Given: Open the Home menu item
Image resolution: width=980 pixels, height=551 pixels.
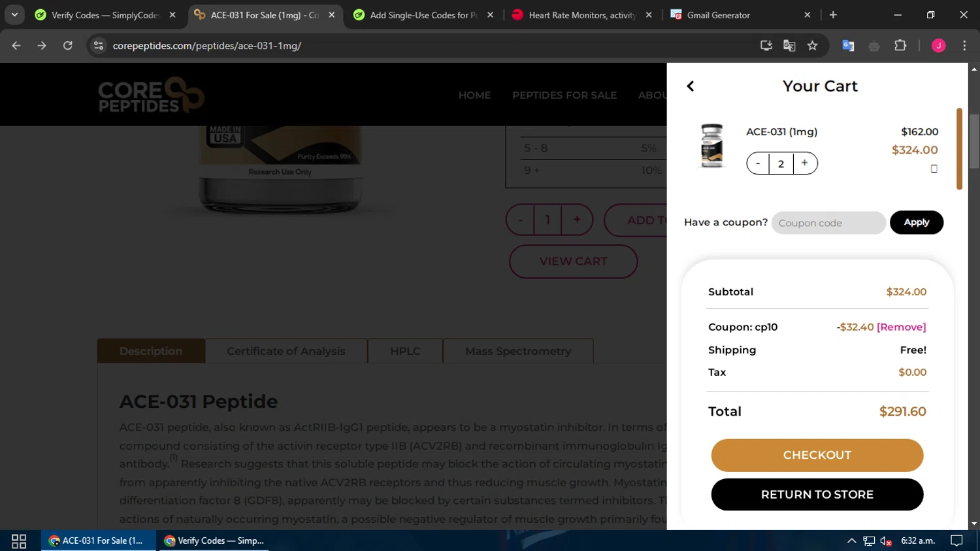Looking at the screenshot, I should (x=474, y=95).
